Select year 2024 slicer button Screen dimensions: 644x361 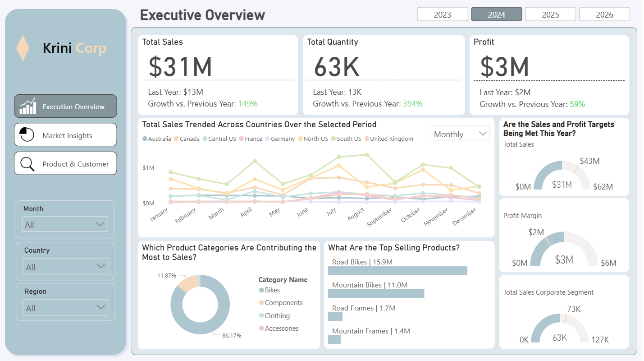(x=497, y=14)
